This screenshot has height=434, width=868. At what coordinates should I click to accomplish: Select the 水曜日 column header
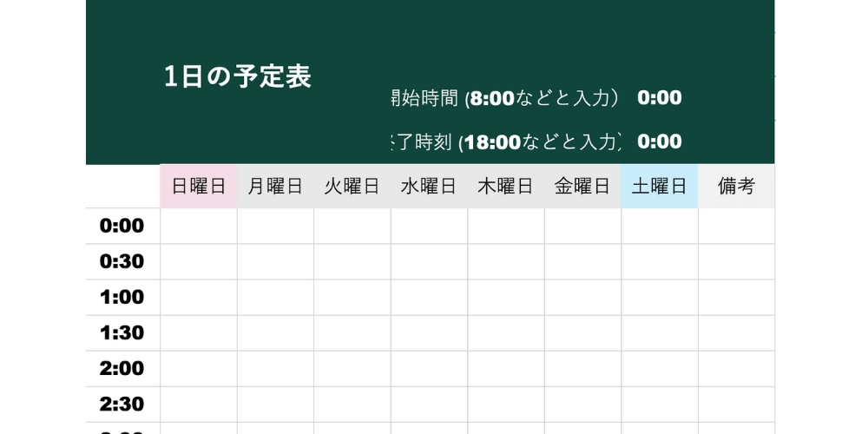pos(429,186)
